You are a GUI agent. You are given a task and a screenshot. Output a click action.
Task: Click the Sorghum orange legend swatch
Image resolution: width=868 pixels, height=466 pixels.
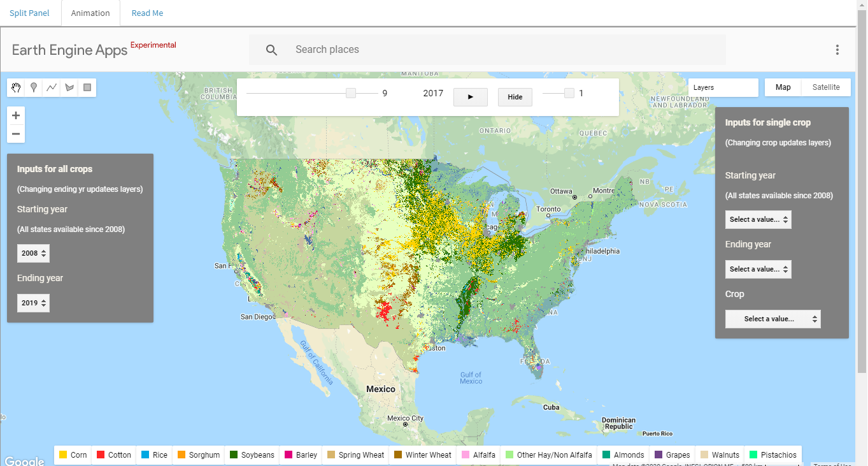pyautogui.click(x=181, y=455)
